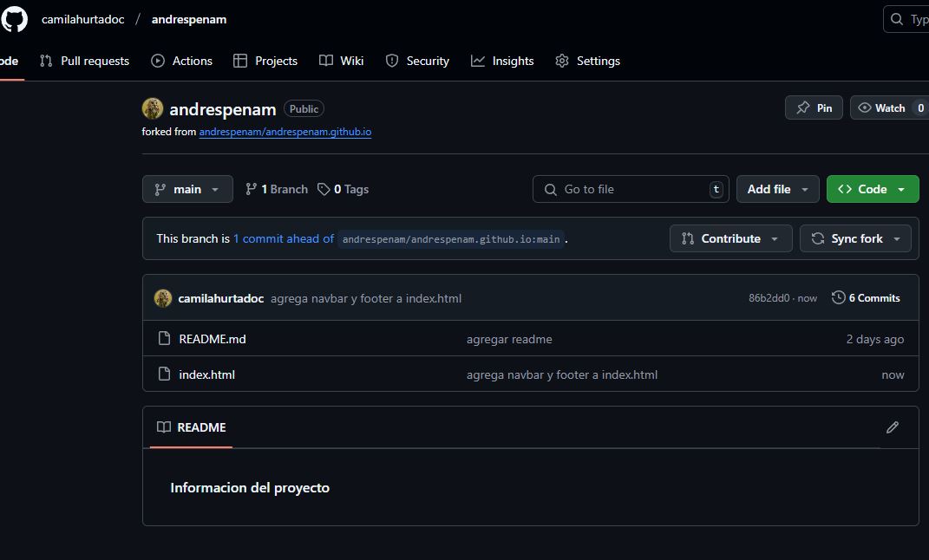Click the commit history clock icon showing 6 Commits
The image size is (929, 560).
coord(837,297)
